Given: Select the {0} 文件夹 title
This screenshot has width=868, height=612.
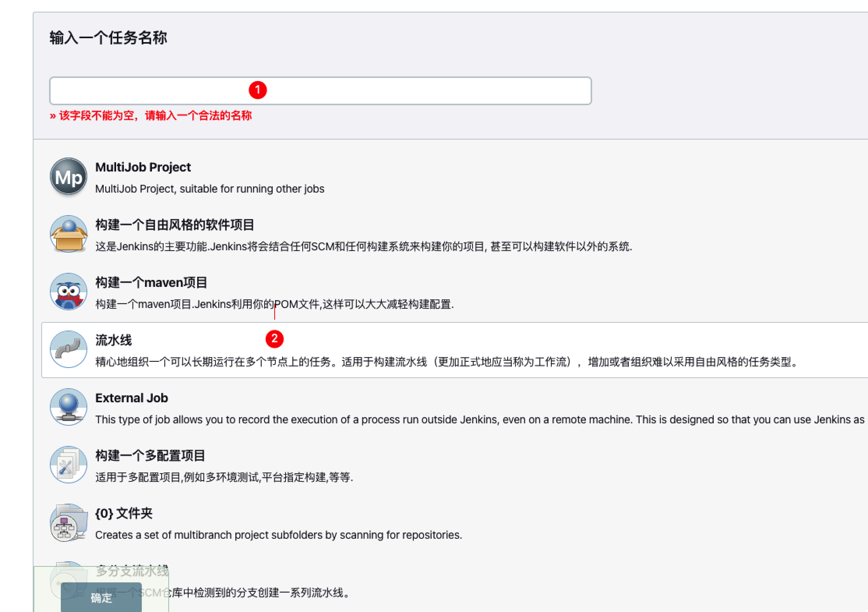Looking at the screenshot, I should tap(124, 513).
